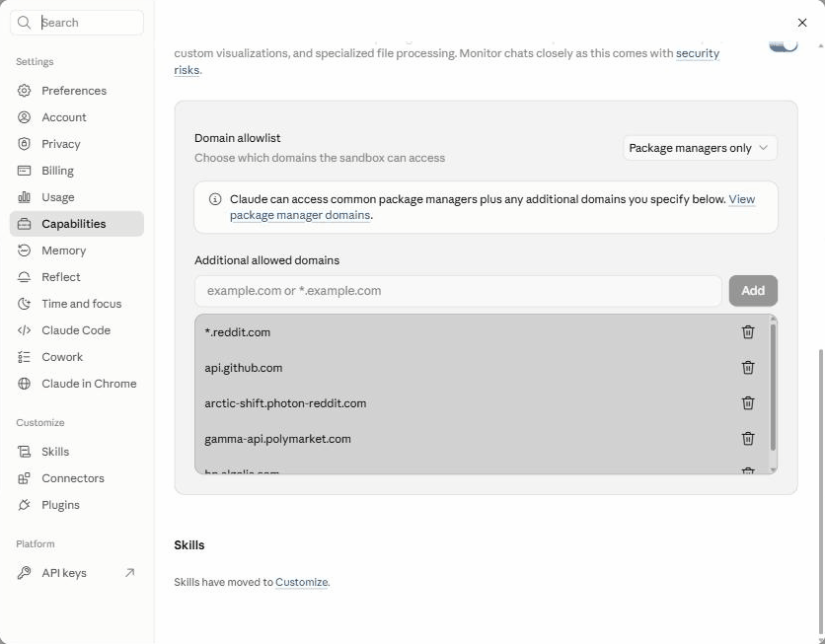
Task: Switch to Billing section
Action: (77, 171)
